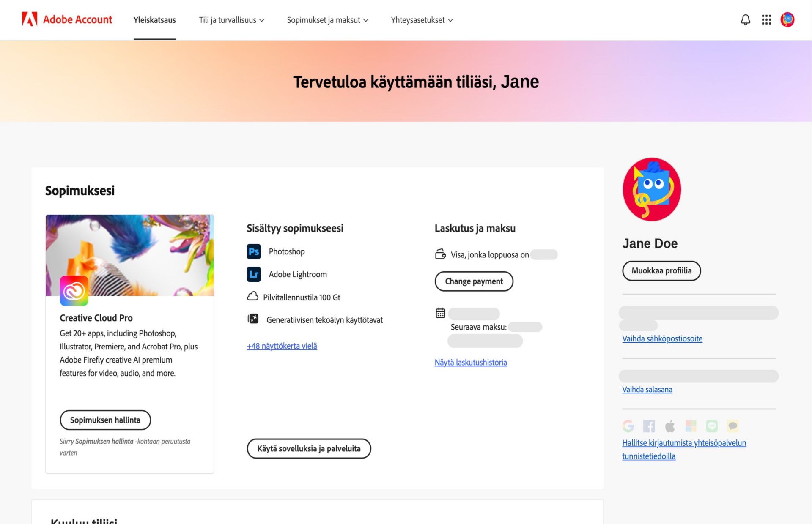Click the Laskutus ja maksu heading
812x524 pixels.
point(475,228)
